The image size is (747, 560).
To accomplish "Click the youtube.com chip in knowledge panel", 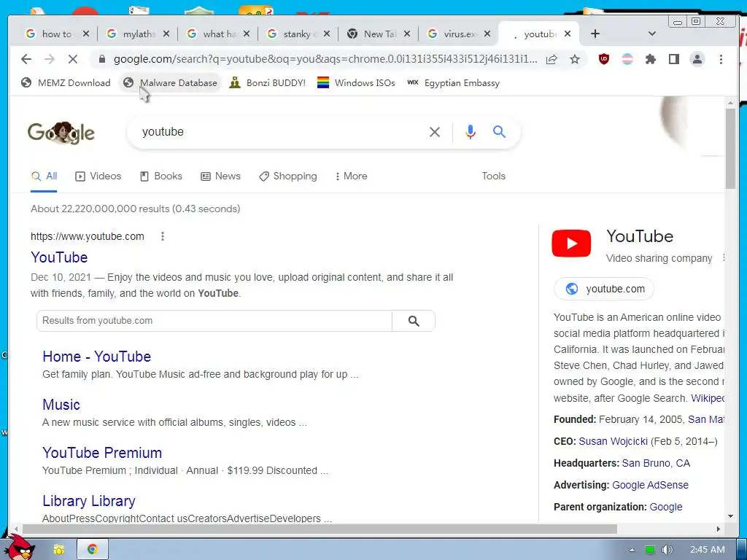I will tap(604, 289).
